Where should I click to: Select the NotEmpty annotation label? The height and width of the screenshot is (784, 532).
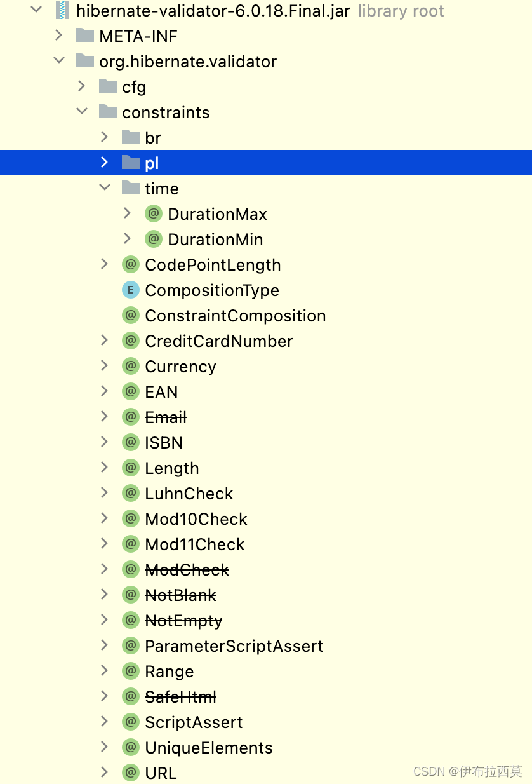pyautogui.click(x=183, y=621)
